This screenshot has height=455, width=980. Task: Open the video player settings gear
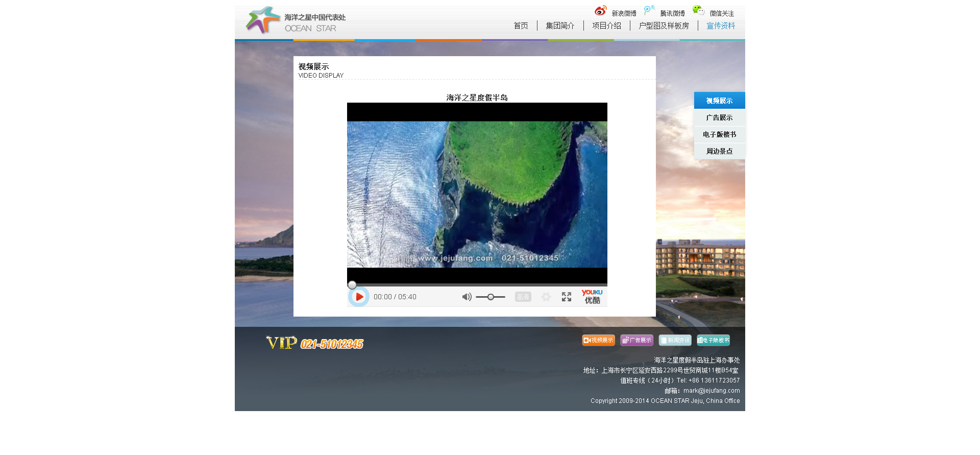point(546,297)
